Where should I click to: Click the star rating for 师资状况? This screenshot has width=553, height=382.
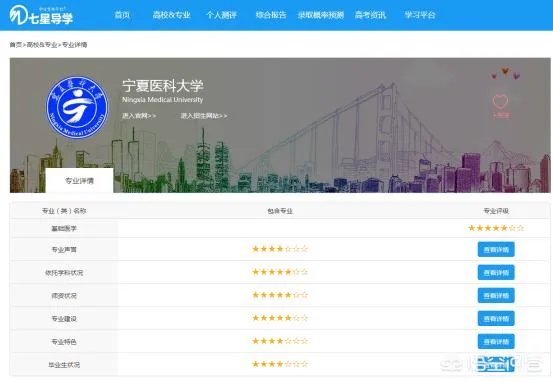280,295
